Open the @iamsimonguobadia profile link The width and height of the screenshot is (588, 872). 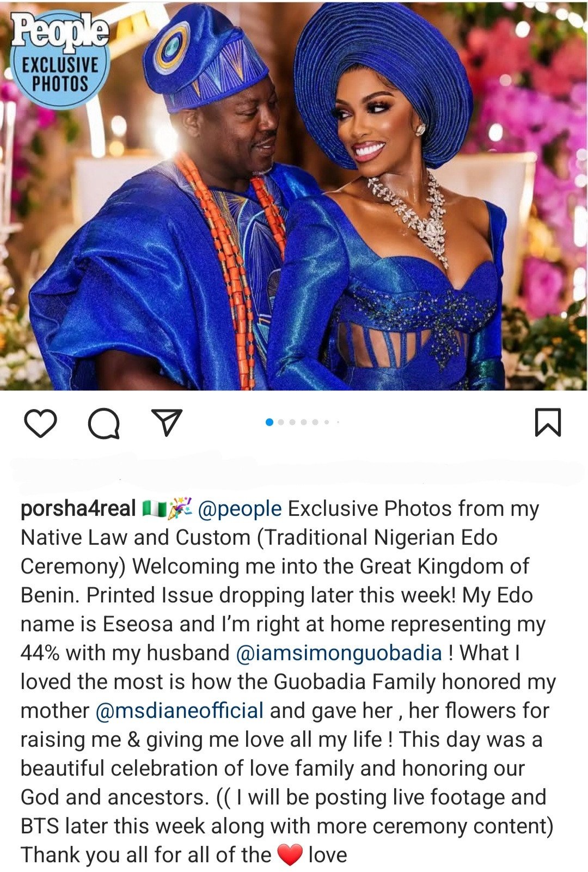(339, 653)
